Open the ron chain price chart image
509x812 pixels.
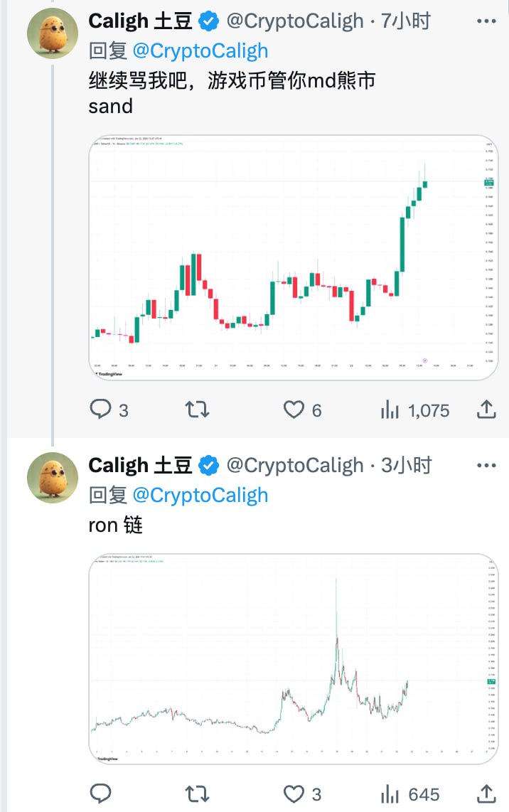(293, 658)
